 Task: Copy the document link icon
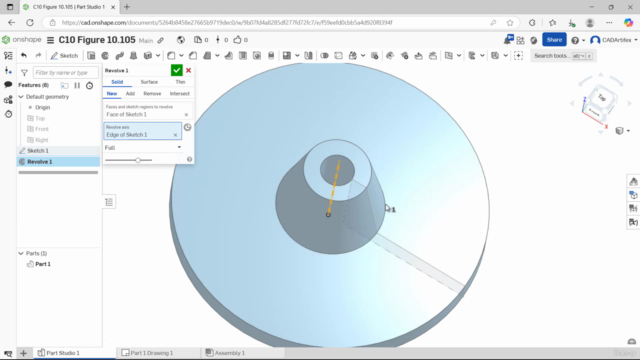pyautogui.click(x=161, y=40)
